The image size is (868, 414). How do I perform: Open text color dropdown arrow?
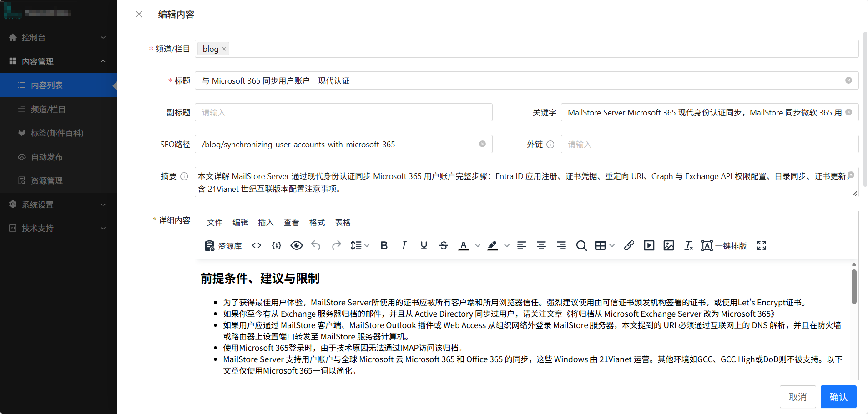click(478, 246)
